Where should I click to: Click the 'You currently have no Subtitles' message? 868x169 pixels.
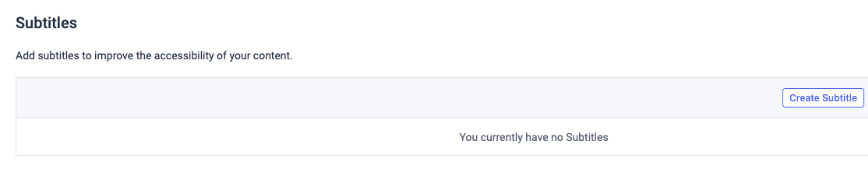pyautogui.click(x=533, y=137)
